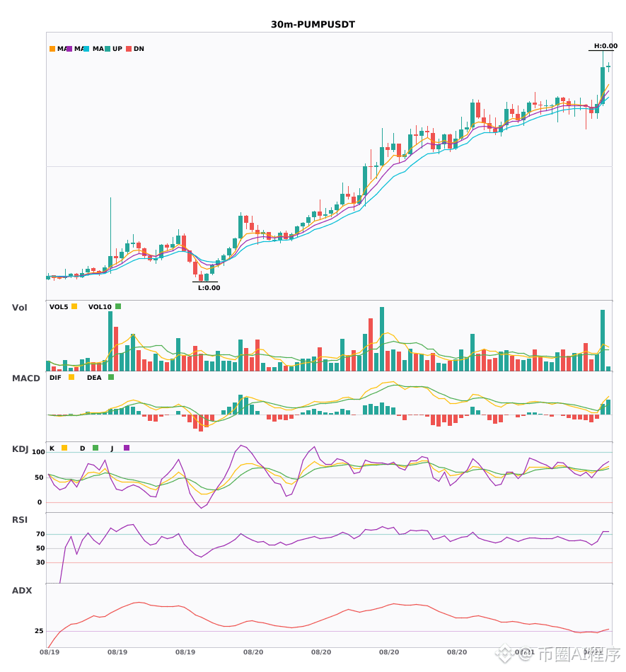Viewport: 626px width, 672px height.
Task: Click the VOL10 legend text
Action: point(100,307)
